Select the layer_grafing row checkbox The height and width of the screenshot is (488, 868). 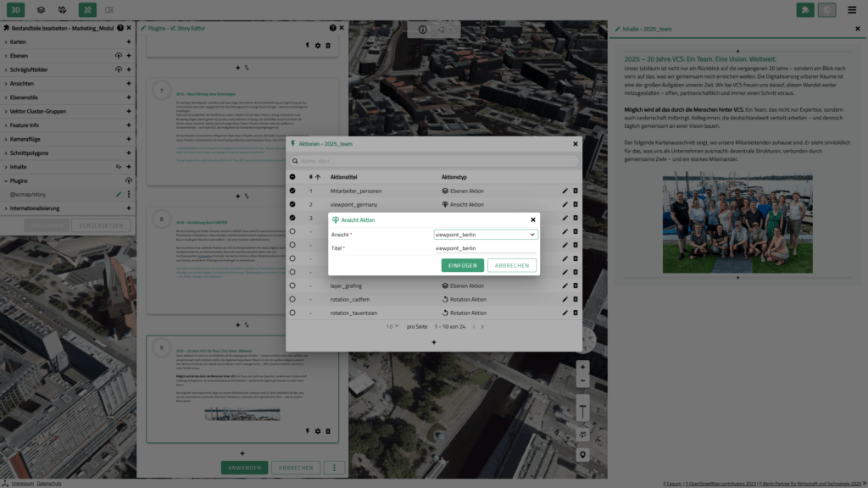(x=292, y=286)
